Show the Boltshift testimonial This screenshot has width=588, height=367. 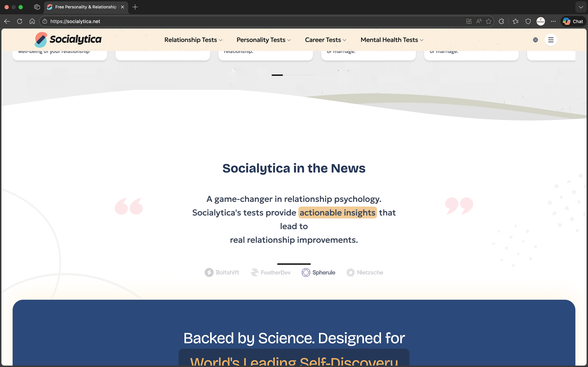[222, 272]
